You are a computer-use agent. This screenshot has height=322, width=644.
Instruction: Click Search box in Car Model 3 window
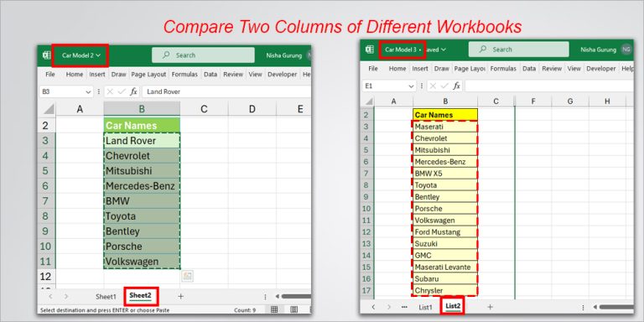click(518, 49)
